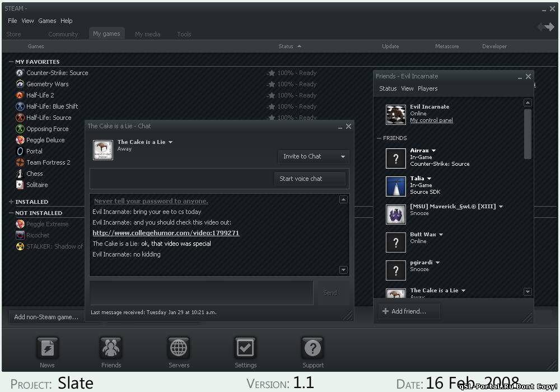560x392 pixels.
Task: Switch to the Community tab
Action: (63, 34)
